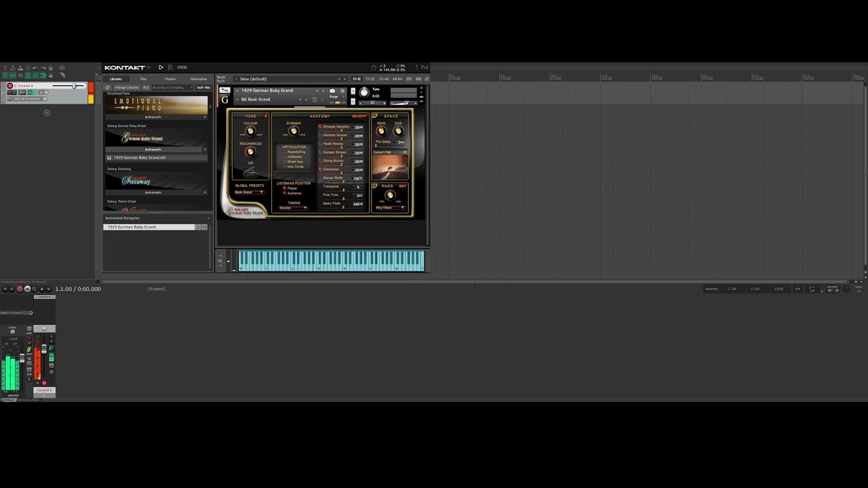Open the BG Basic Grand snapshot menu
Screen dimensions: 868x488
[237, 100]
